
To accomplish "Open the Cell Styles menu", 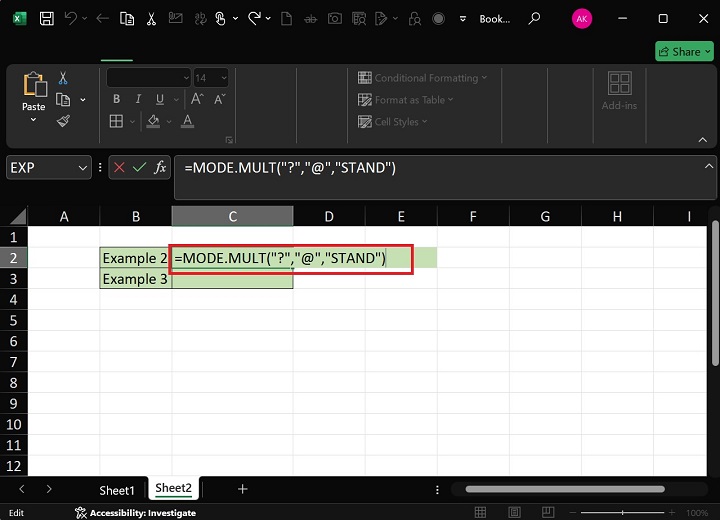I will pos(393,122).
